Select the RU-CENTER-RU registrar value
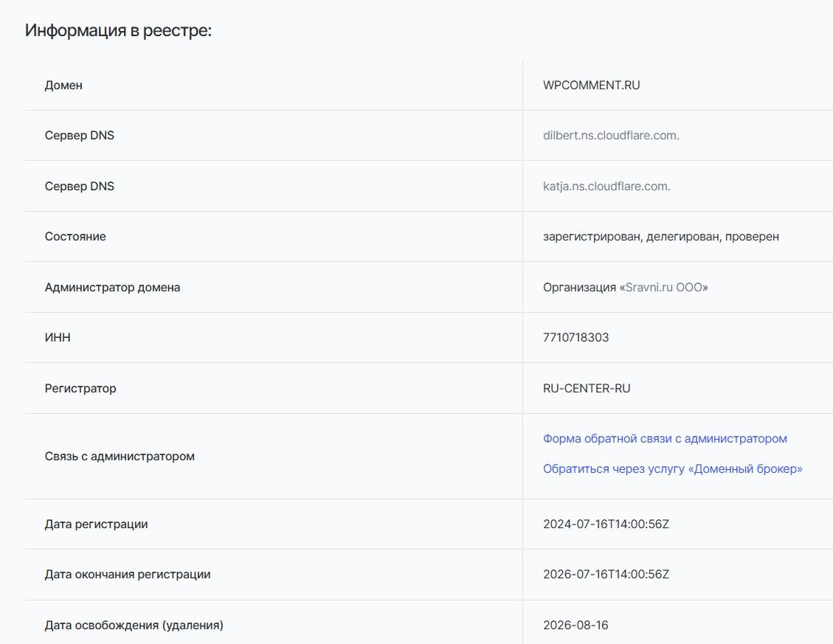Screen dimensions: 833x644 coord(587,388)
